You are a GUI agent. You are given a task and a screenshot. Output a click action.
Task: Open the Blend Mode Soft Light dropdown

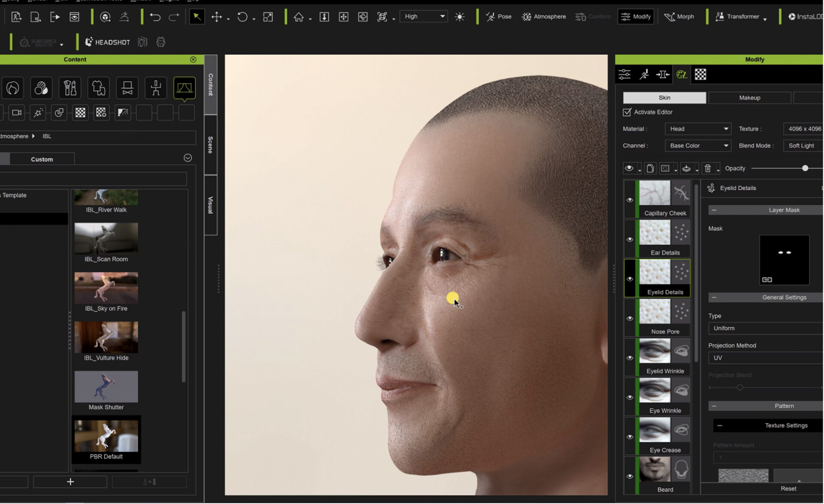[x=803, y=145]
